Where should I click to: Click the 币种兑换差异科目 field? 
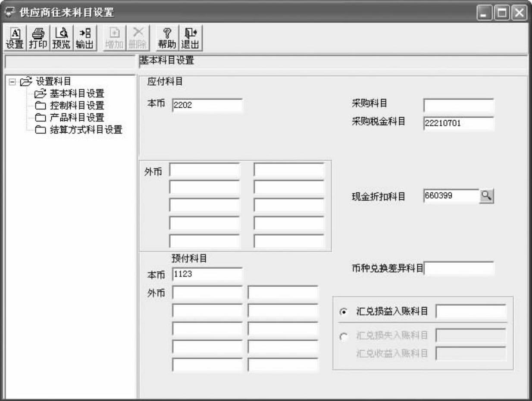[459, 268]
